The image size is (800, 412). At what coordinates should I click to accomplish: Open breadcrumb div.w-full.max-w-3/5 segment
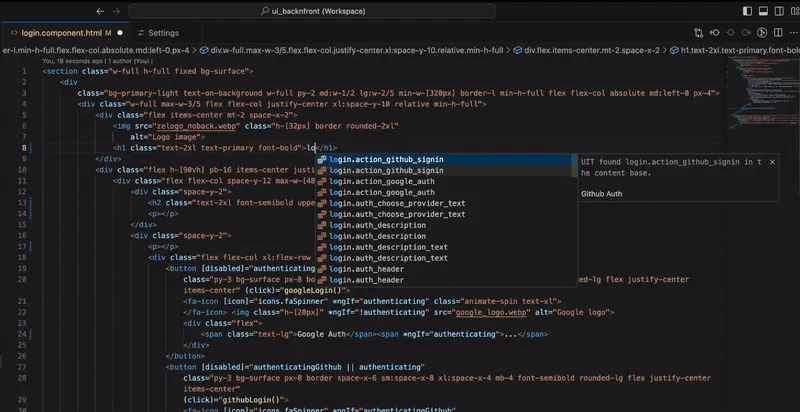tap(357, 50)
